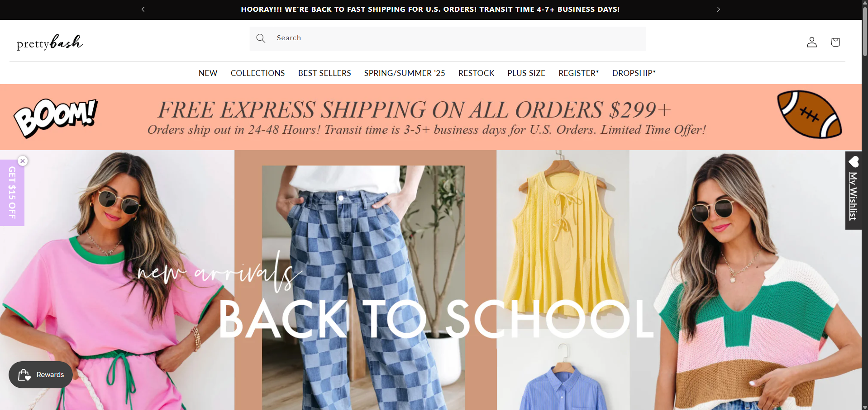Open the NEW menu item

click(208, 73)
